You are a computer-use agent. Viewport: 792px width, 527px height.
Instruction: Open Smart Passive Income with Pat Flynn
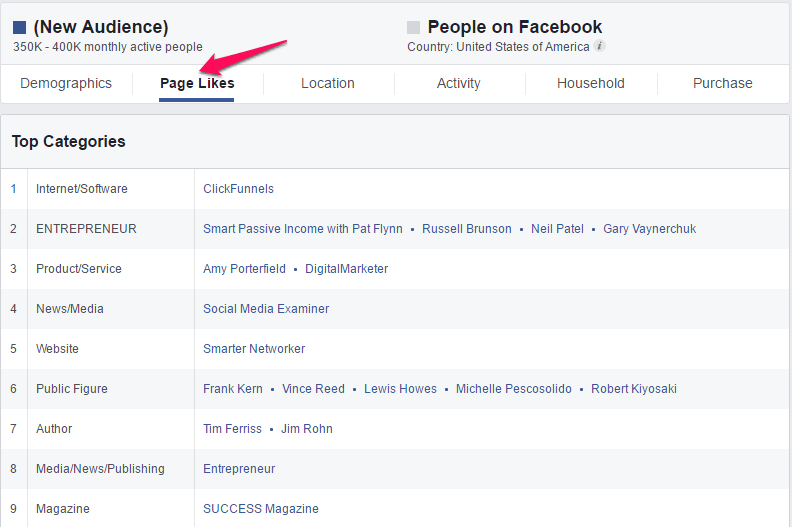point(303,229)
